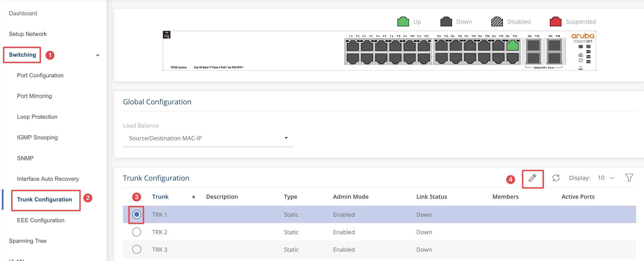Open SNMP settings
The image size is (644, 261).
tap(25, 158)
